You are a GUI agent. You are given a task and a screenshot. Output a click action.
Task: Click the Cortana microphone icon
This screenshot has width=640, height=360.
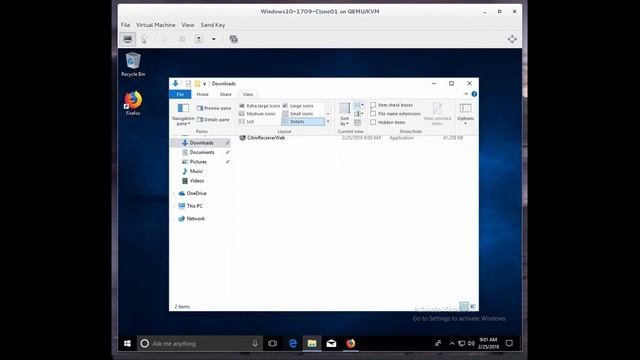255,343
